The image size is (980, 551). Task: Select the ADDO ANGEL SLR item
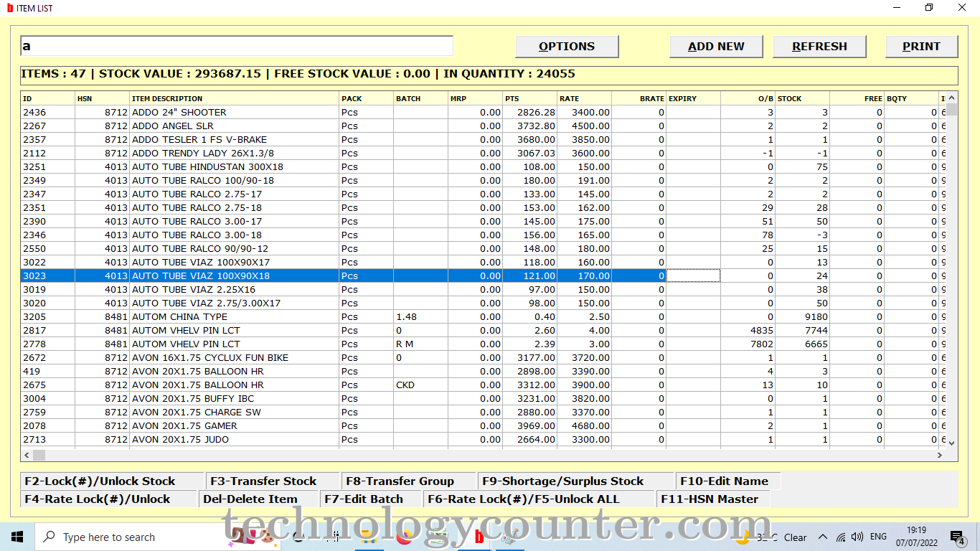pyautogui.click(x=483, y=126)
